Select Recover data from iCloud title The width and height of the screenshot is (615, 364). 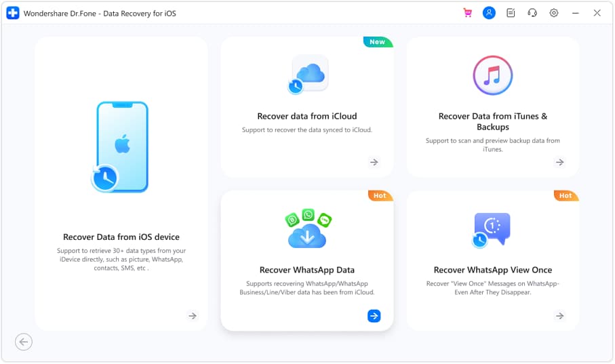click(307, 116)
